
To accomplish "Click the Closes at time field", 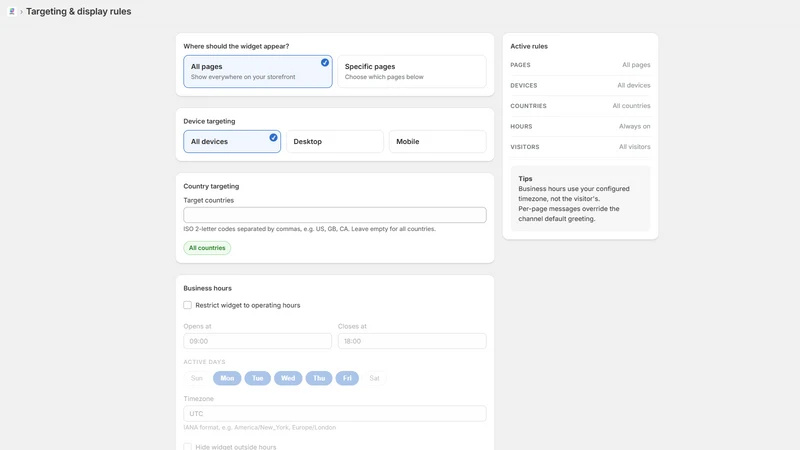I will coord(412,341).
